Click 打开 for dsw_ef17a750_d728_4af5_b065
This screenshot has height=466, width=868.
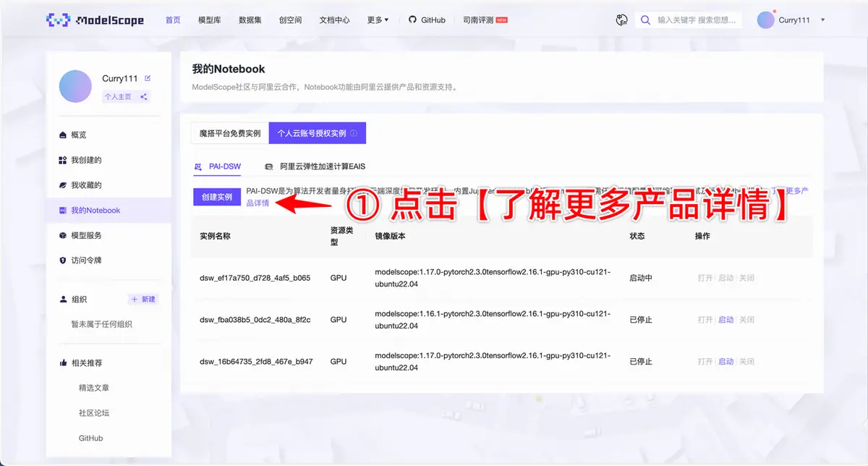pyautogui.click(x=705, y=278)
